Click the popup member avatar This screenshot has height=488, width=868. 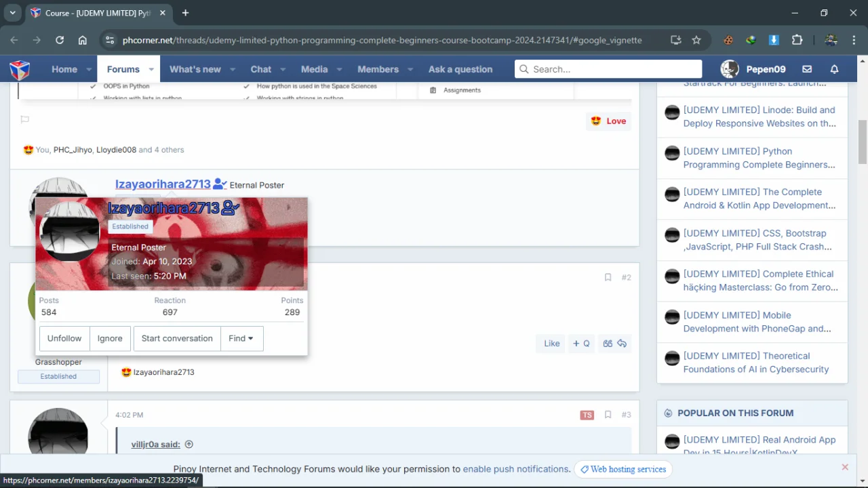[x=70, y=231]
